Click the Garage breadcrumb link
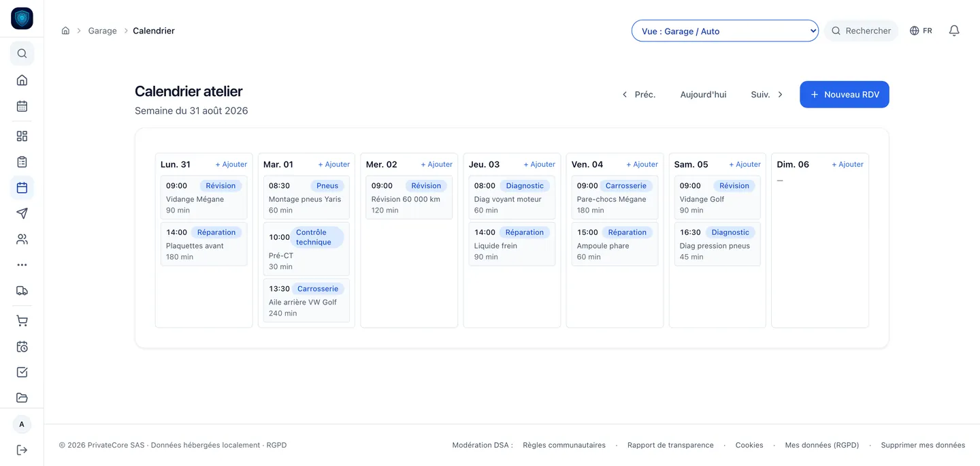980x466 pixels. coord(103,31)
